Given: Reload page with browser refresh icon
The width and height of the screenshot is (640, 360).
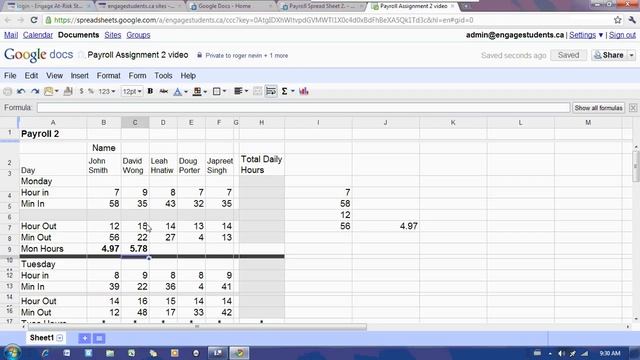Looking at the screenshot, I should (x=34, y=20).
